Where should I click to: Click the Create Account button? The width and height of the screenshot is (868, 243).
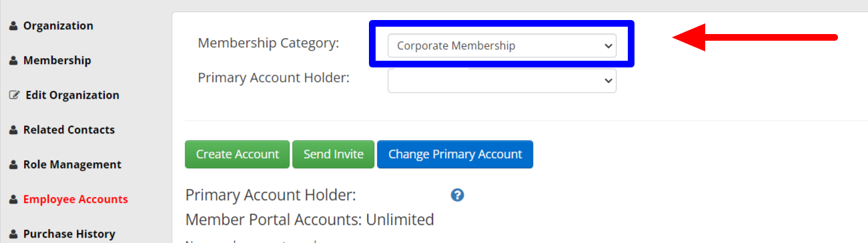[x=237, y=154]
